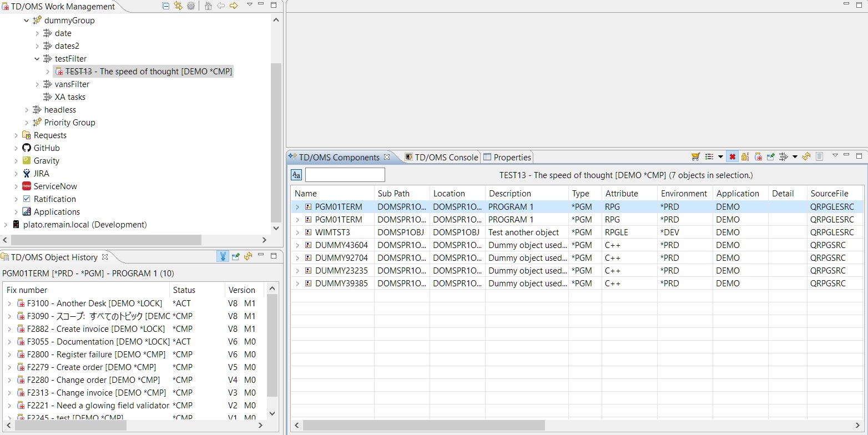Image resolution: width=868 pixels, height=435 pixels.
Task: Click the Link with Editor arrows icon
Action: [178, 6]
